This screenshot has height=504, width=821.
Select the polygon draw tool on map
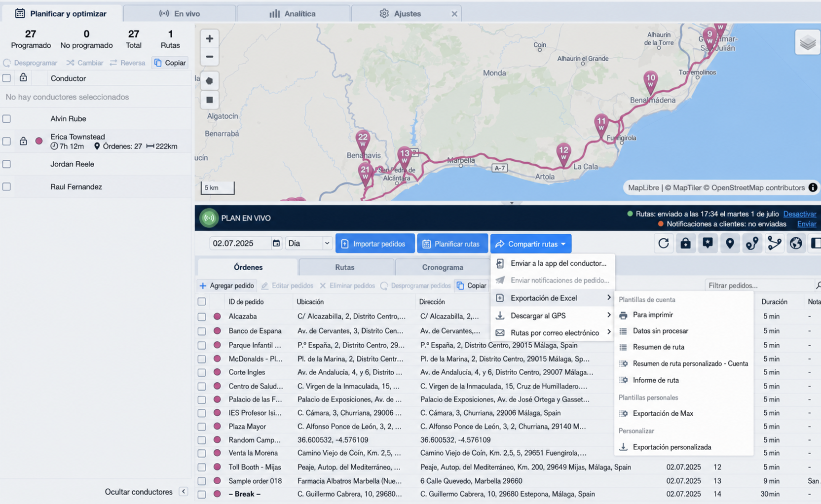209,80
